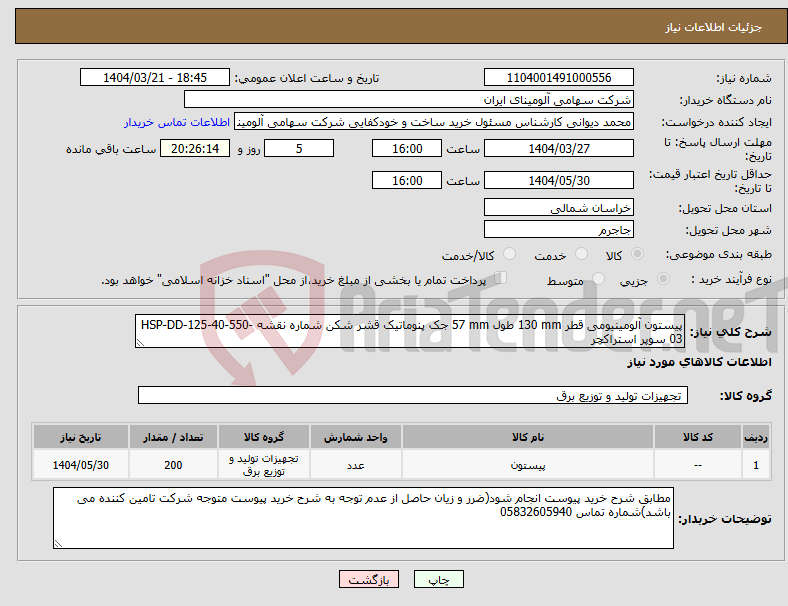Click the resize handle of description box
The image size is (788, 606).
(140, 343)
